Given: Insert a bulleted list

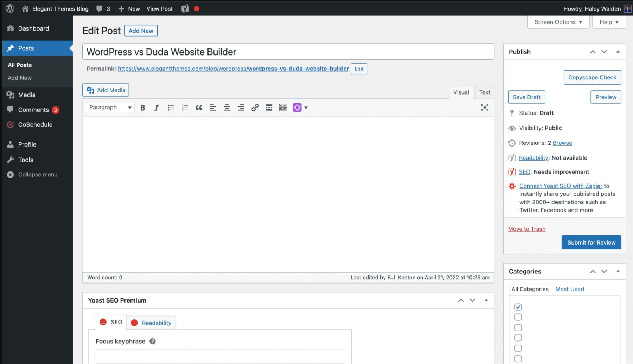Looking at the screenshot, I should point(171,108).
